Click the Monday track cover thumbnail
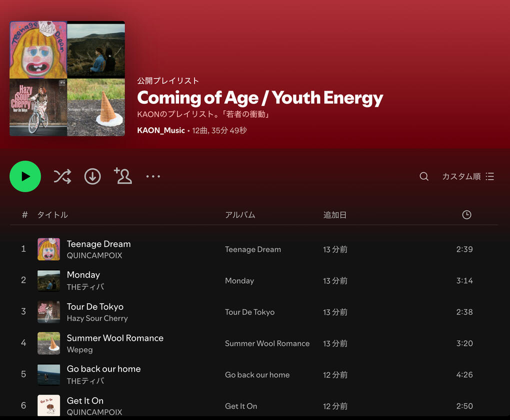The width and height of the screenshot is (510, 420). (48, 281)
